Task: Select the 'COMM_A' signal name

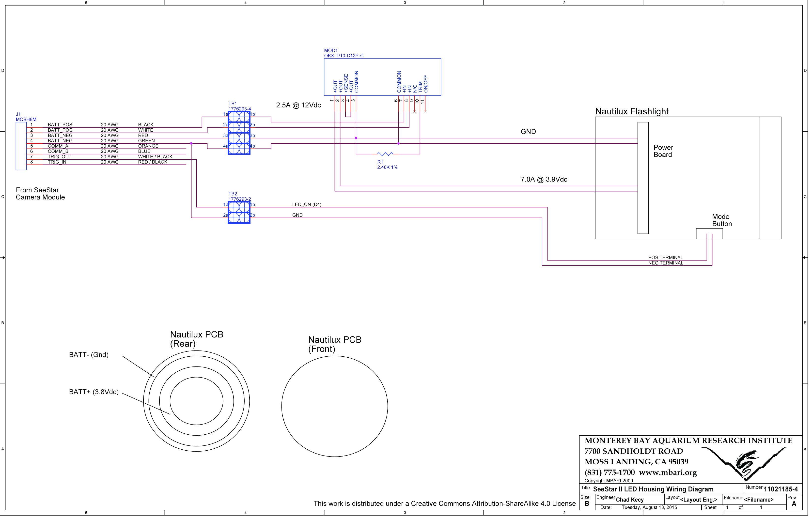Action: [x=58, y=146]
